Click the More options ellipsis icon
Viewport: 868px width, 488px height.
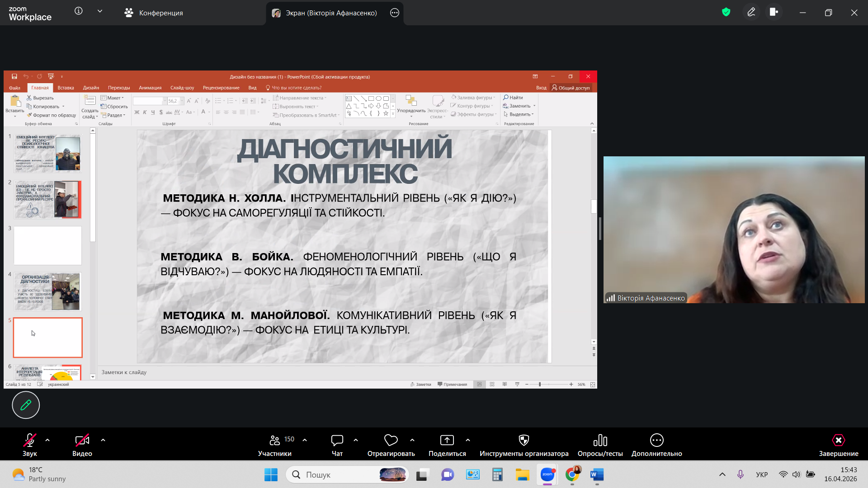656,440
